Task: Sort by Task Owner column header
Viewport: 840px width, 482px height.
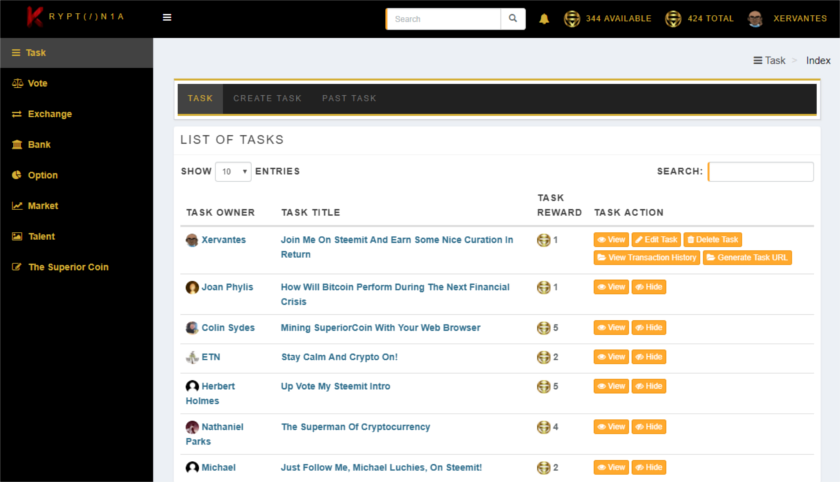Action: [x=220, y=213]
